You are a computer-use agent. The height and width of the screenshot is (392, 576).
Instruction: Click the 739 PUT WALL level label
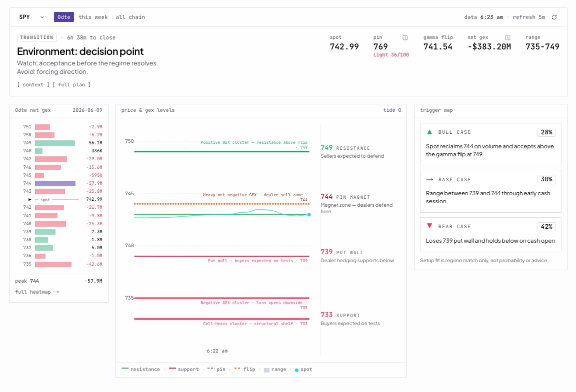tap(341, 252)
